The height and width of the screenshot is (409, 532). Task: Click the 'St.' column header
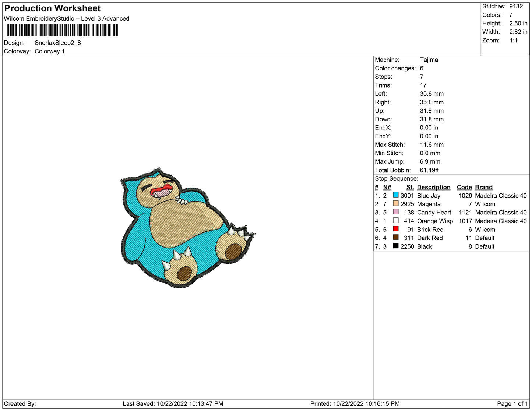tap(410, 187)
